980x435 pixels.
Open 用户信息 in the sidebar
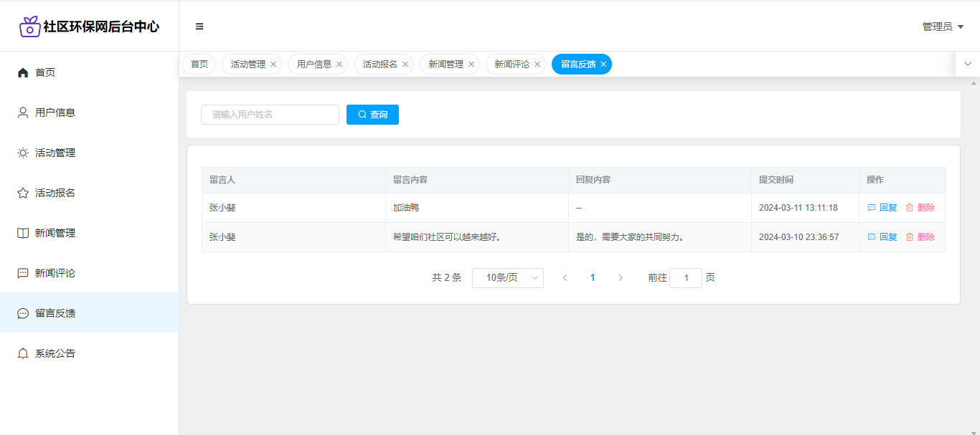(55, 113)
